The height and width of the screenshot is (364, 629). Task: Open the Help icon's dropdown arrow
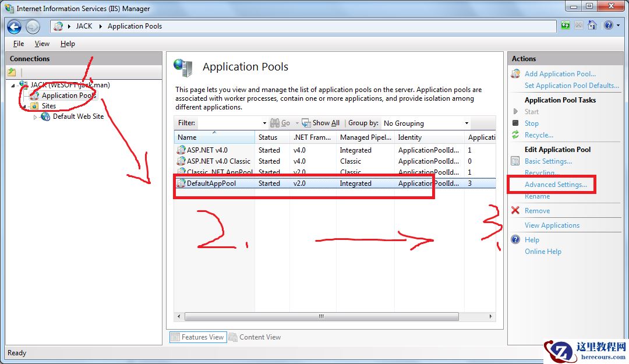(x=618, y=26)
